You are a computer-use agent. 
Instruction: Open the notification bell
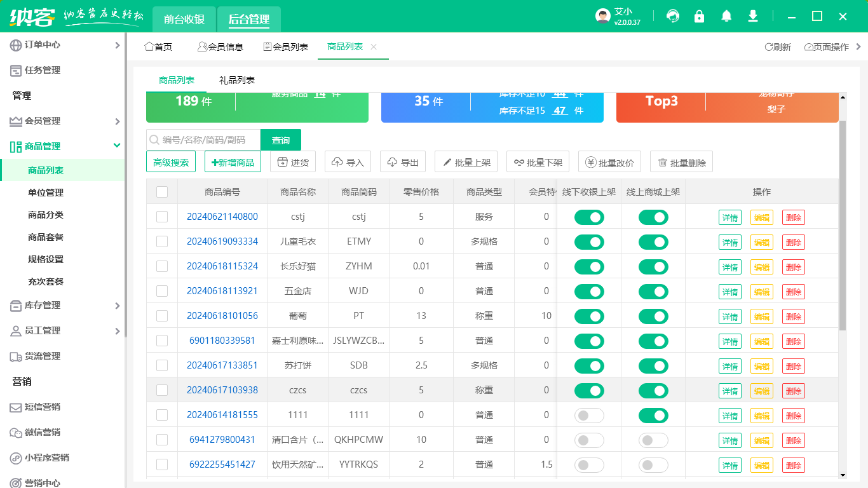[x=726, y=17]
